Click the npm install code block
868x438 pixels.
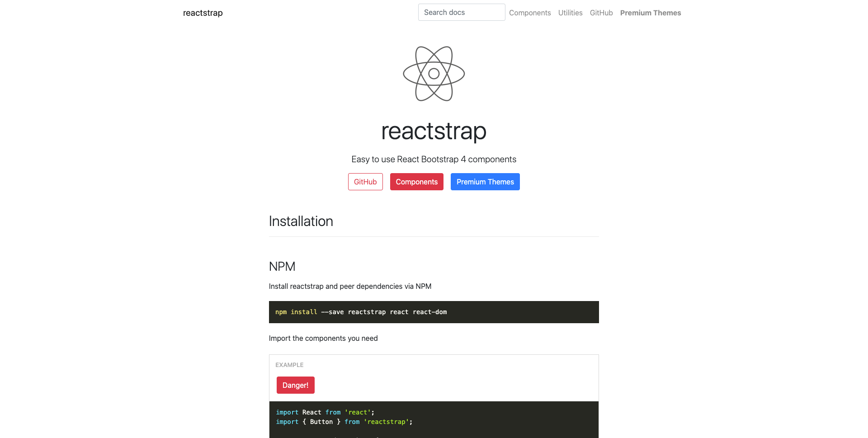(x=434, y=312)
